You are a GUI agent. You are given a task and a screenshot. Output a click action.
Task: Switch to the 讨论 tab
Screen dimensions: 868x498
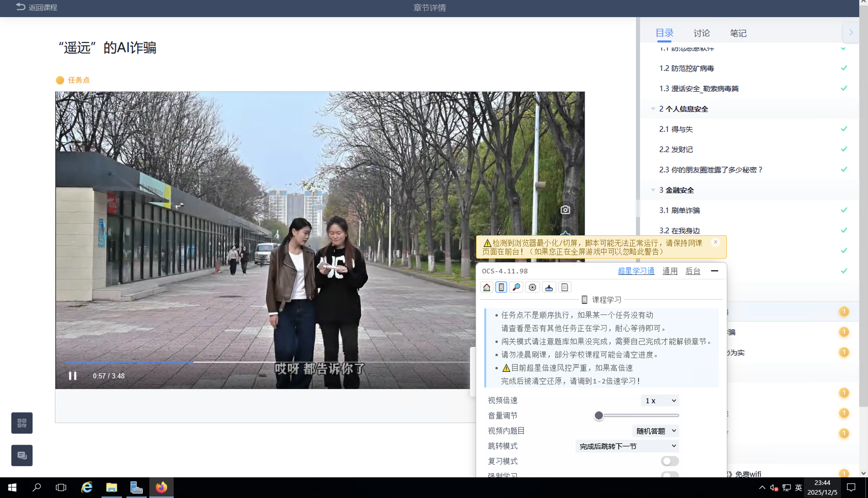click(x=702, y=33)
